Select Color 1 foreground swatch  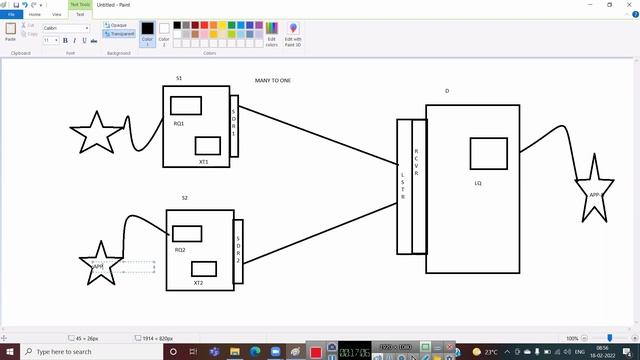click(147, 34)
